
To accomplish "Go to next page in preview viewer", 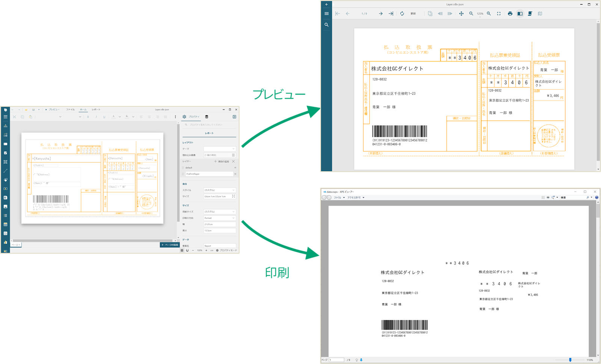I will point(381,14).
